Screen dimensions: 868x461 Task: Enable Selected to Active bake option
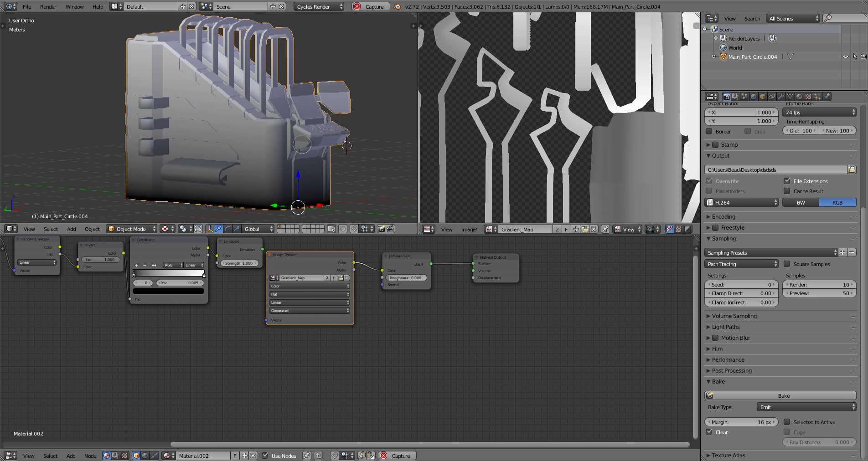click(x=787, y=422)
